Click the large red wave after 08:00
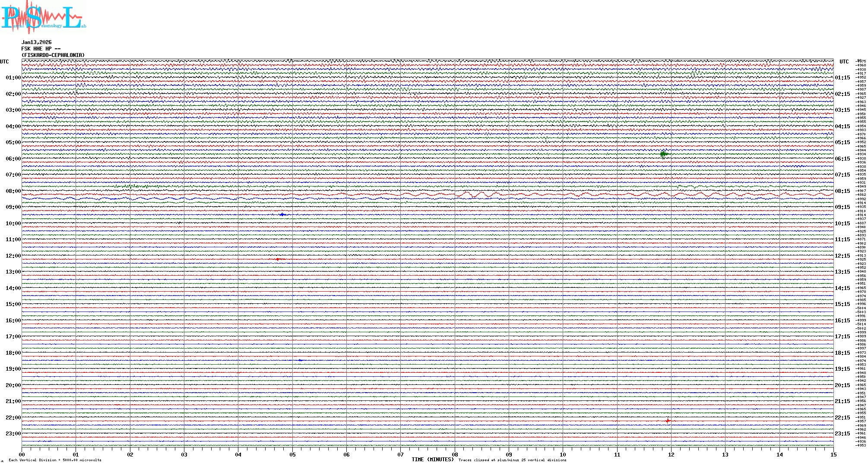 click(x=475, y=195)
